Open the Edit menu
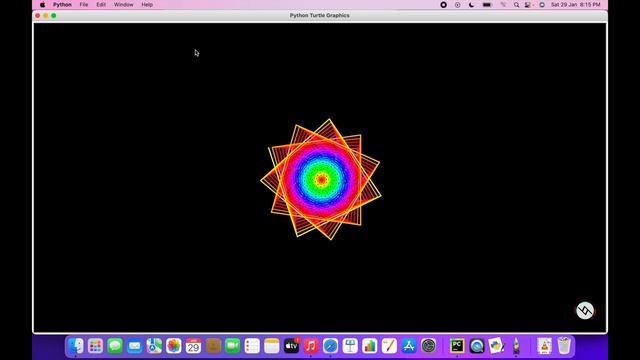The image size is (640, 360). pyautogui.click(x=101, y=5)
